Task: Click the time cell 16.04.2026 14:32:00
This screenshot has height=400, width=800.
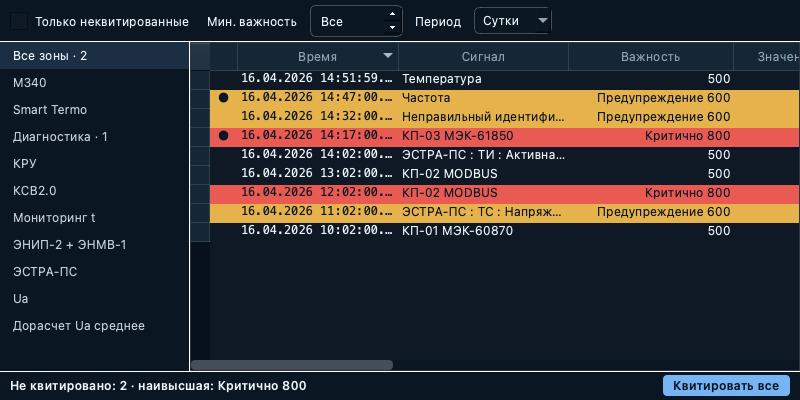Action: [317, 117]
